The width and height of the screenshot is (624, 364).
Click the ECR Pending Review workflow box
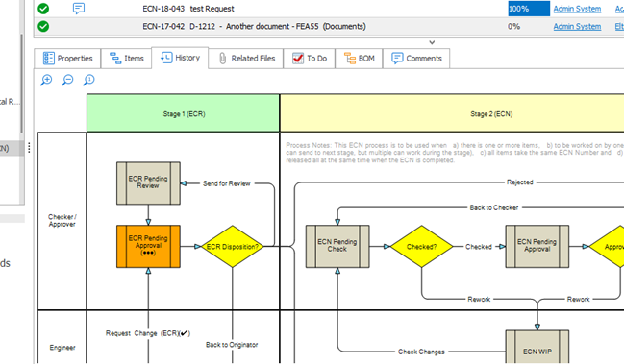point(148,182)
